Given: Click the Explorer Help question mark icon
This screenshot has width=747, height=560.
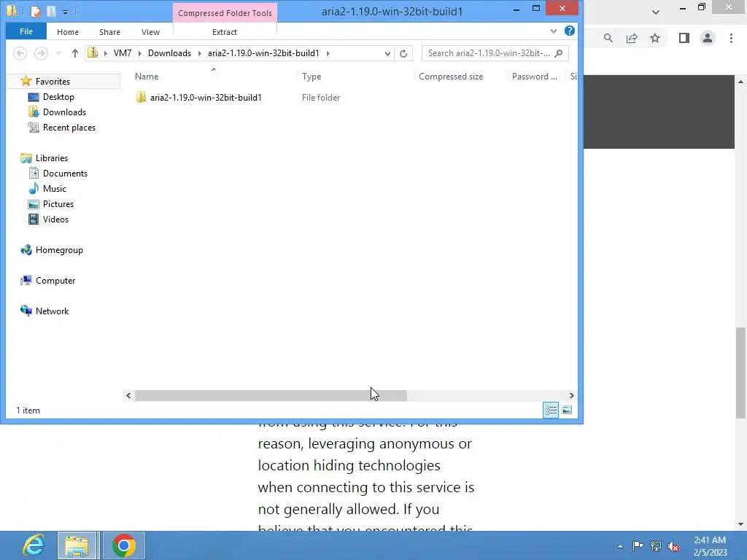Looking at the screenshot, I should coord(569,31).
